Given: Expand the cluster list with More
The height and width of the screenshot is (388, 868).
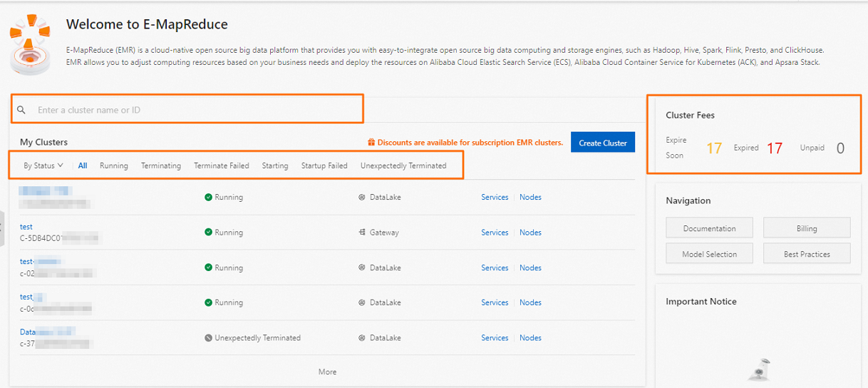Looking at the screenshot, I should pos(327,372).
